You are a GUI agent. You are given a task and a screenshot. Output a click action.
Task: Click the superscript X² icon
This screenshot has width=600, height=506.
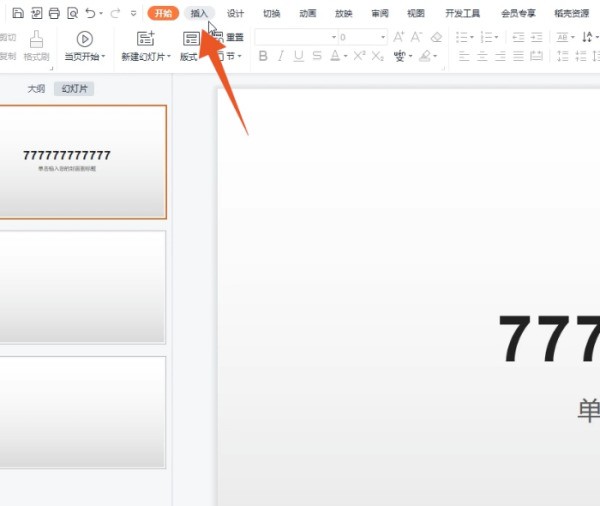359,56
